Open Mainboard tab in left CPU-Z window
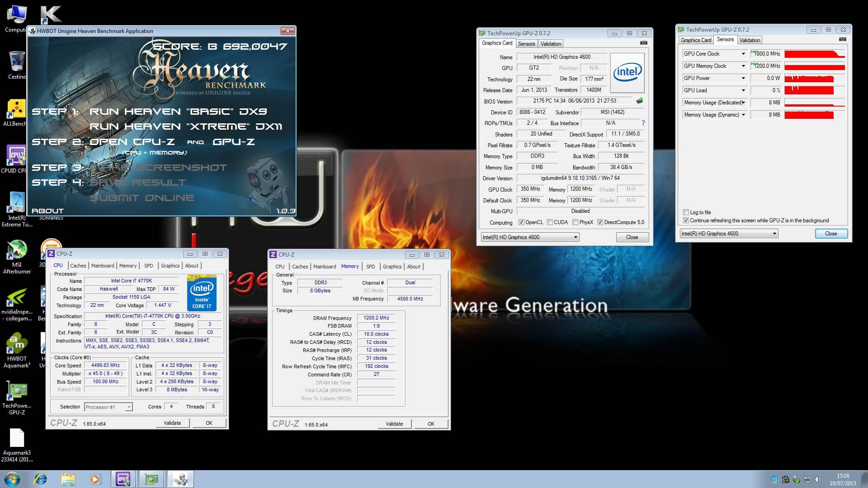The width and height of the screenshot is (868, 488). tap(103, 266)
